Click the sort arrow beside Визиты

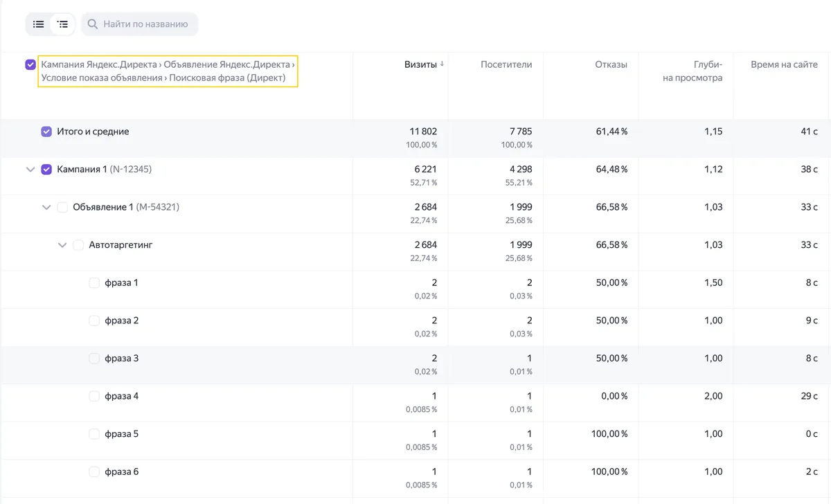[442, 64]
